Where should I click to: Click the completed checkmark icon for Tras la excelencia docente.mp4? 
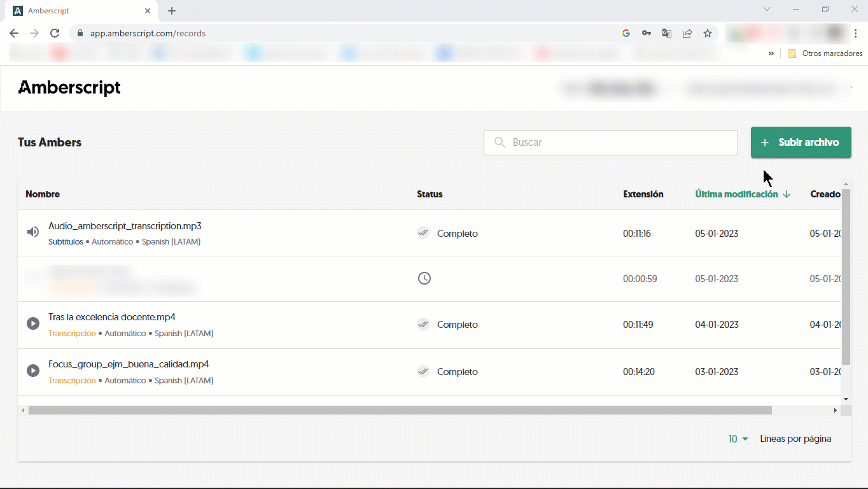pos(423,324)
